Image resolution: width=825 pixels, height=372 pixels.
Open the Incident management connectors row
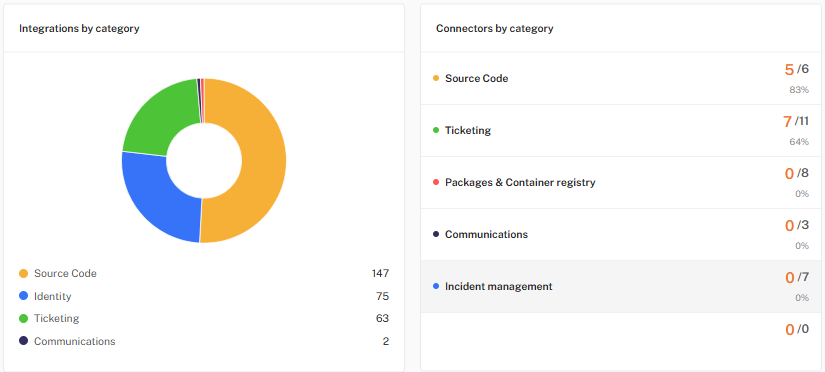tap(620, 287)
